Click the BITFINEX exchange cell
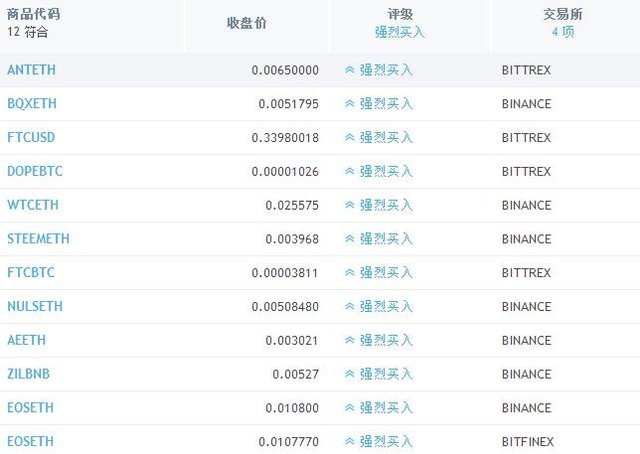 (x=528, y=442)
